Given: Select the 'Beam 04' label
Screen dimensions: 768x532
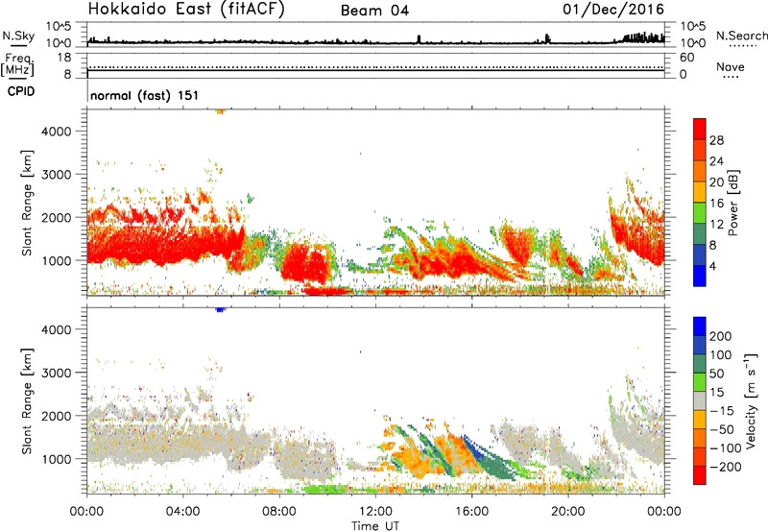Looking at the screenshot, I should pyautogui.click(x=374, y=11).
